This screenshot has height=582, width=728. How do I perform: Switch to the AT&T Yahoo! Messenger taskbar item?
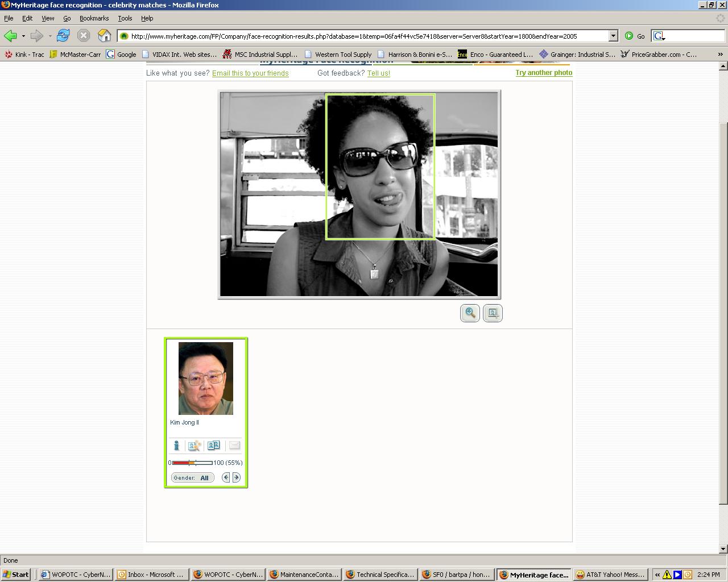click(x=610, y=575)
